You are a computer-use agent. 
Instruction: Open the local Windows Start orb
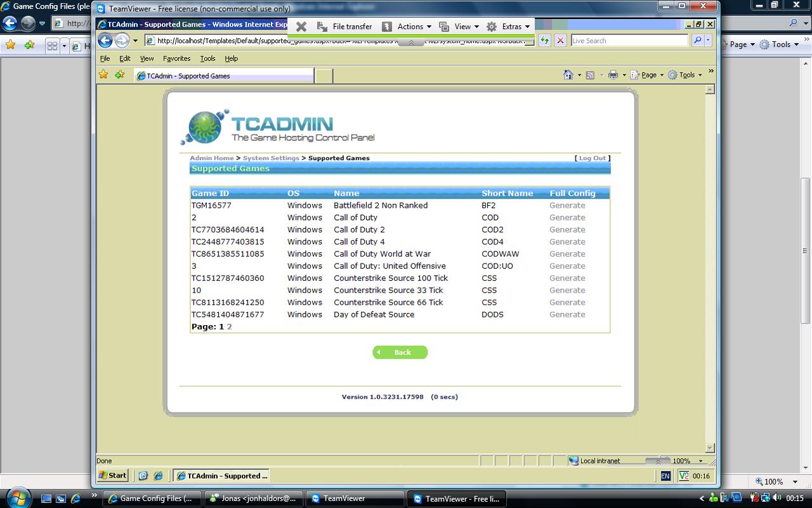click(x=17, y=498)
